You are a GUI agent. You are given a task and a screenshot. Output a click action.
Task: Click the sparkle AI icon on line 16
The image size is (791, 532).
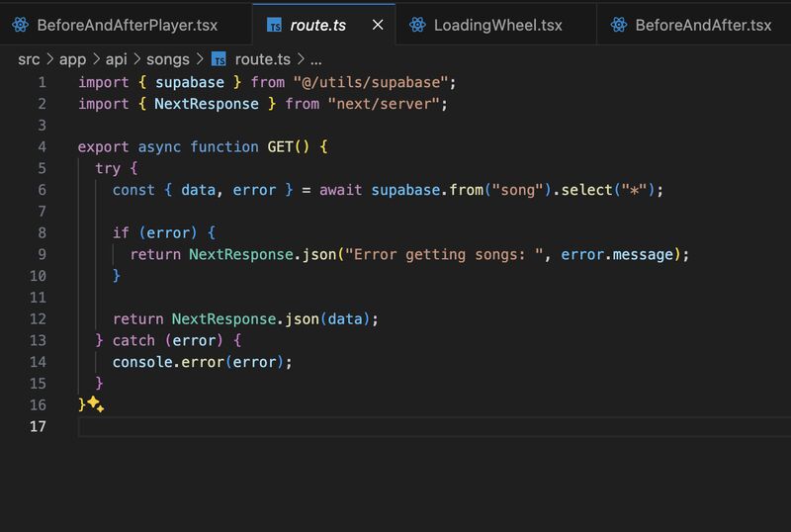coord(95,404)
